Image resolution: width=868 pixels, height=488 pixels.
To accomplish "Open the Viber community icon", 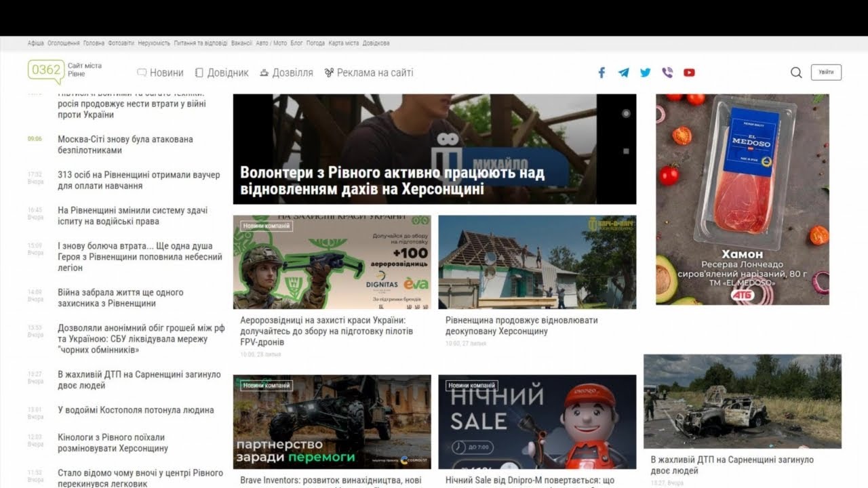I will (667, 73).
